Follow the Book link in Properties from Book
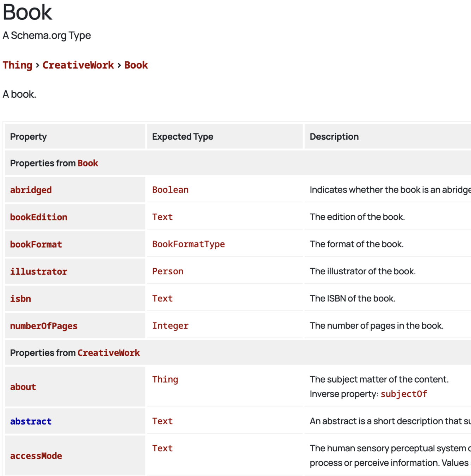 pyautogui.click(x=88, y=163)
